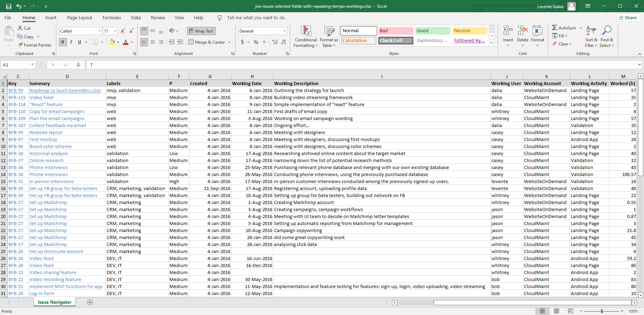This screenshot has width=644, height=315.
Task: Select the Worked (h) column M header
Action: pyautogui.click(x=623, y=77)
